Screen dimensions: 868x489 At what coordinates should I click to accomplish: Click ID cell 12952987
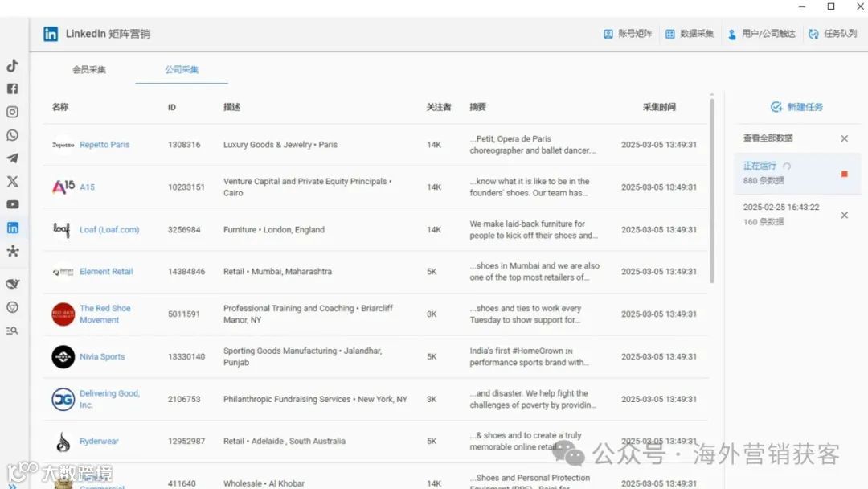tap(186, 441)
